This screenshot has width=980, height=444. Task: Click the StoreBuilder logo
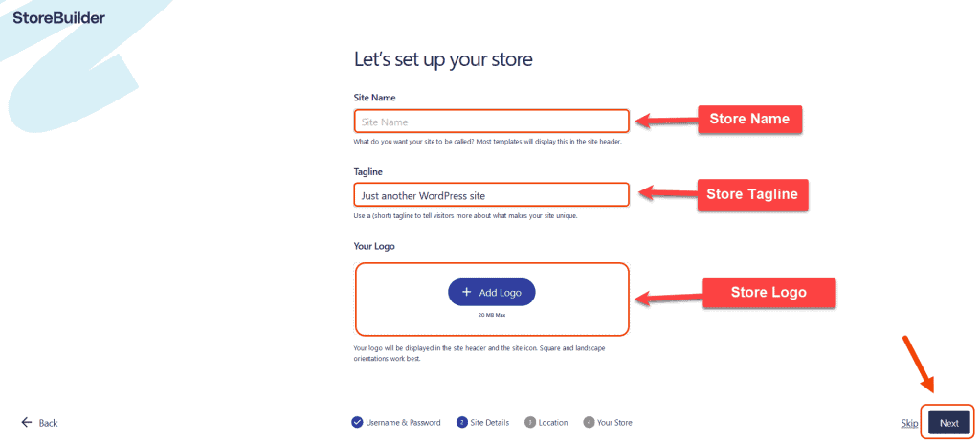(59, 18)
